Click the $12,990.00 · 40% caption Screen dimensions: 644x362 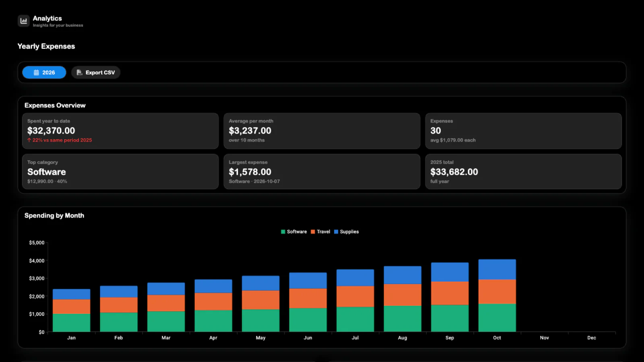coord(47,181)
